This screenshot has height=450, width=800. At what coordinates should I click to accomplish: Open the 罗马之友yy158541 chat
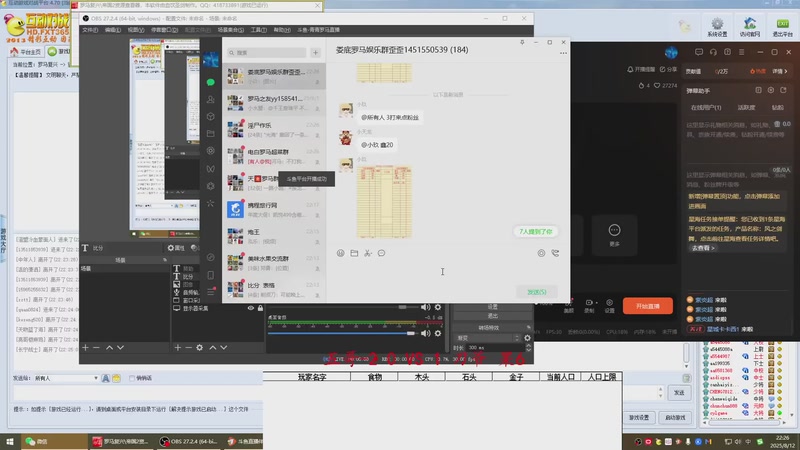(274, 103)
